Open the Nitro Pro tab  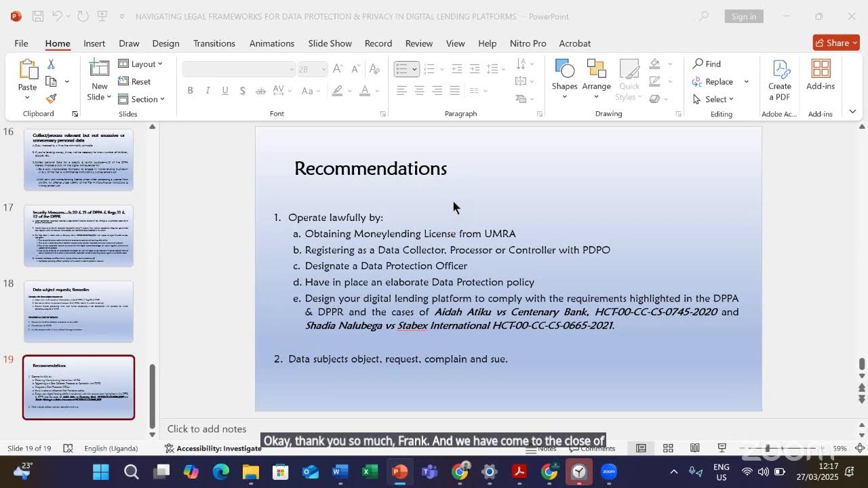528,43
